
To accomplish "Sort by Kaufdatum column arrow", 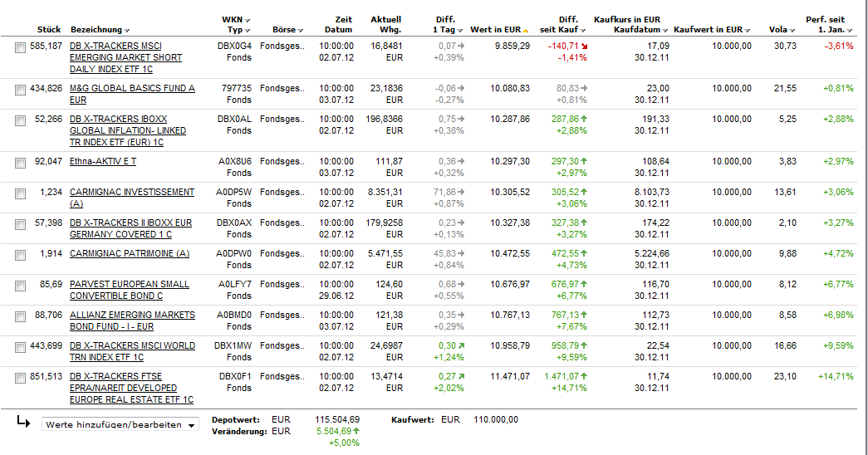I will [x=665, y=31].
